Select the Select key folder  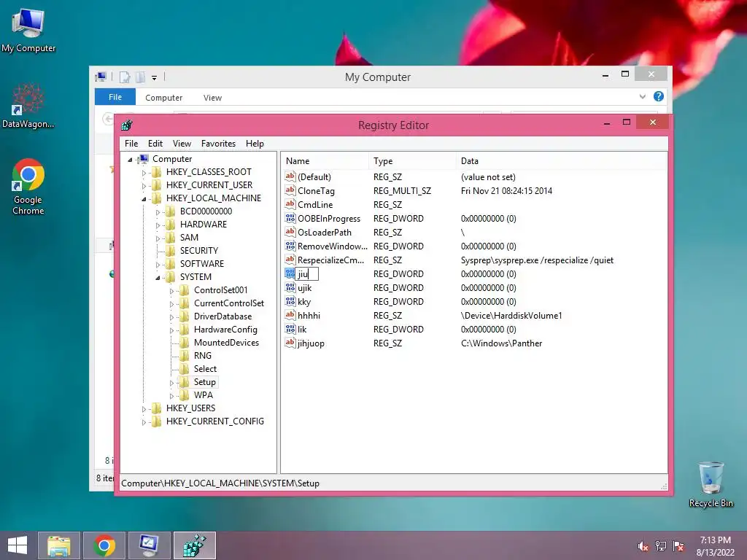(184, 368)
